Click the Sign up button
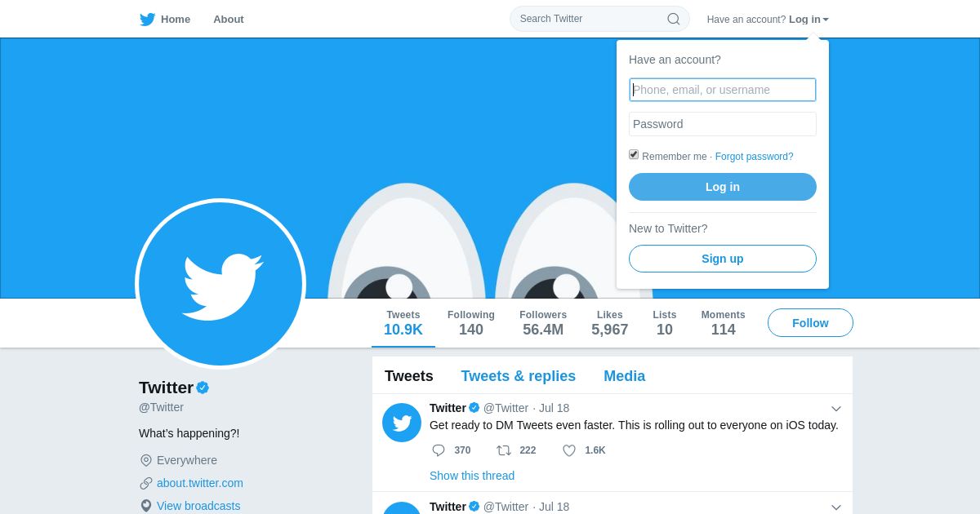The image size is (980, 514). tap(723, 259)
